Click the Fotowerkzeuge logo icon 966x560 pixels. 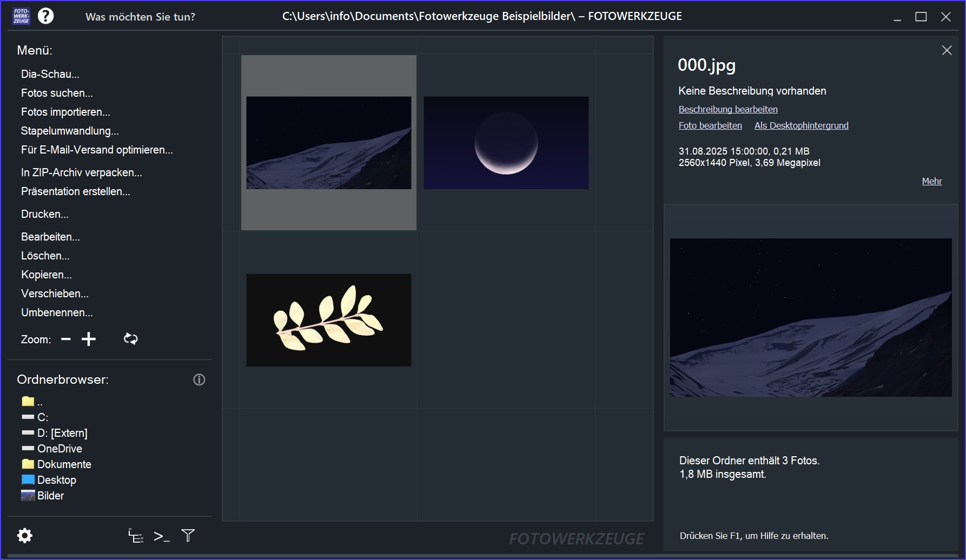click(22, 16)
